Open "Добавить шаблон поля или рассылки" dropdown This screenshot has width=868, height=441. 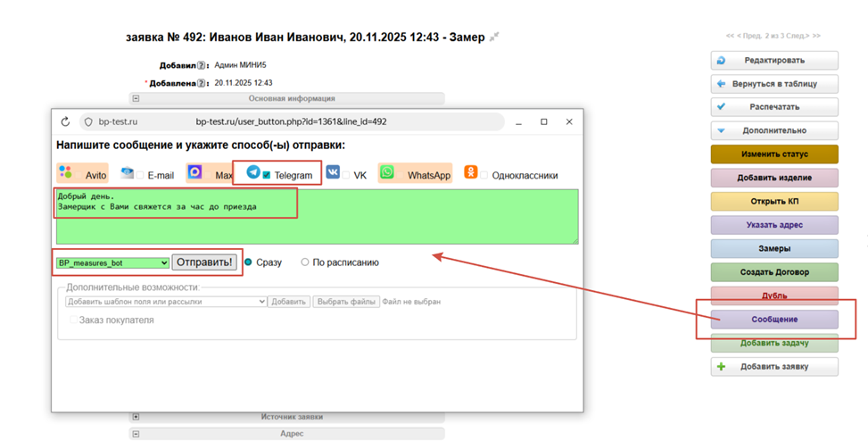coord(166,302)
